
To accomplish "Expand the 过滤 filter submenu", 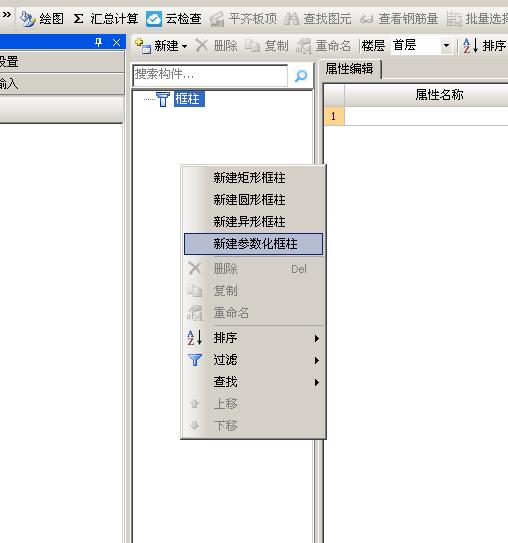I will click(x=253, y=360).
